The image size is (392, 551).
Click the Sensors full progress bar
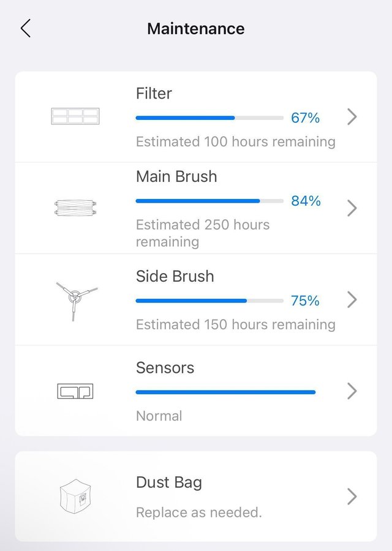pos(225,392)
